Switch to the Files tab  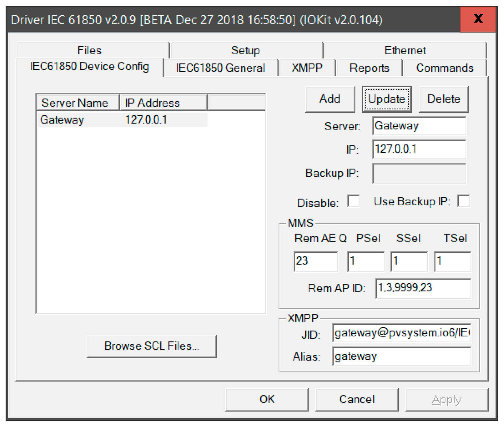(89, 50)
